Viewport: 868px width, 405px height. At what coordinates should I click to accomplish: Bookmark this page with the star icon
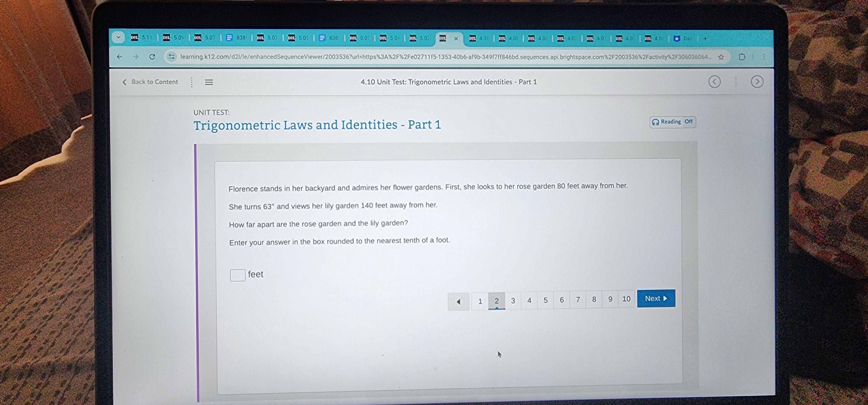point(721,57)
